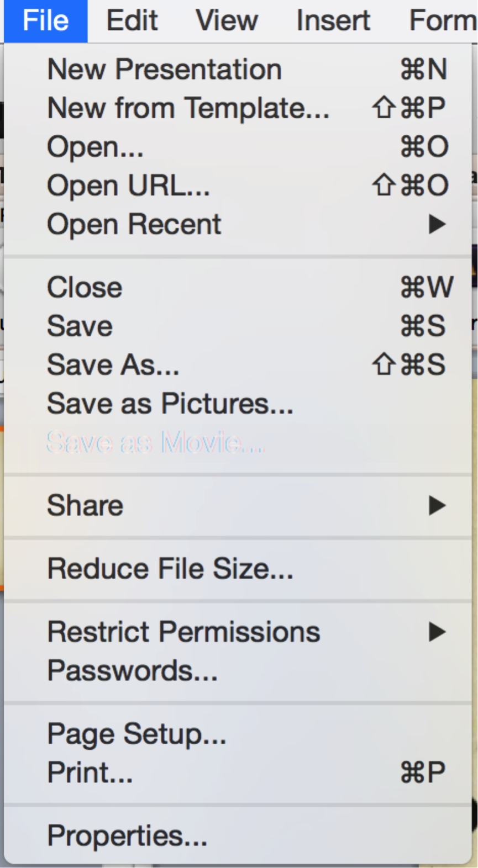Close the presentation via Close item
Image resolution: width=478 pixels, height=868 pixels.
85,288
